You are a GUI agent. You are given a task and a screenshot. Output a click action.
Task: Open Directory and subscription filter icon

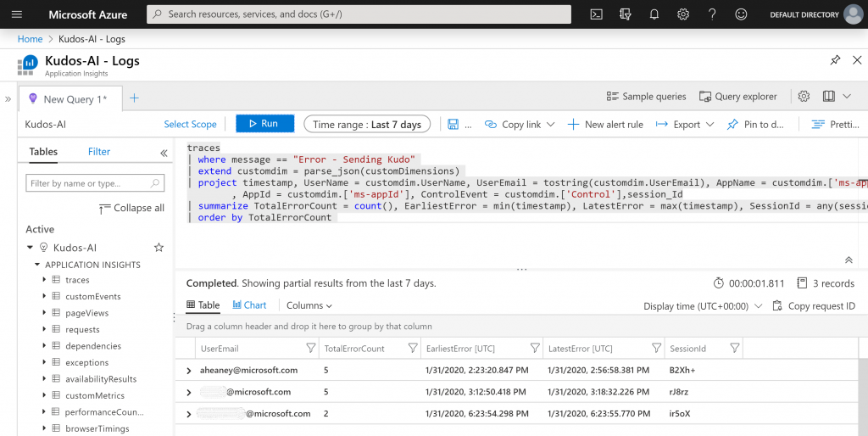(626, 14)
